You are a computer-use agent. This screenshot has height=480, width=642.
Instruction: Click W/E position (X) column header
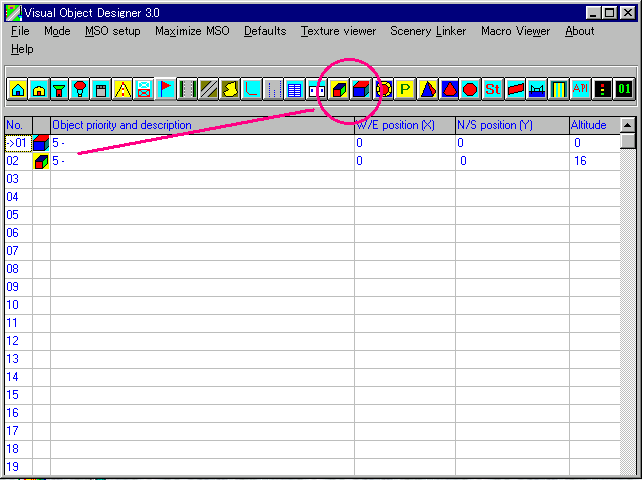click(x=405, y=125)
